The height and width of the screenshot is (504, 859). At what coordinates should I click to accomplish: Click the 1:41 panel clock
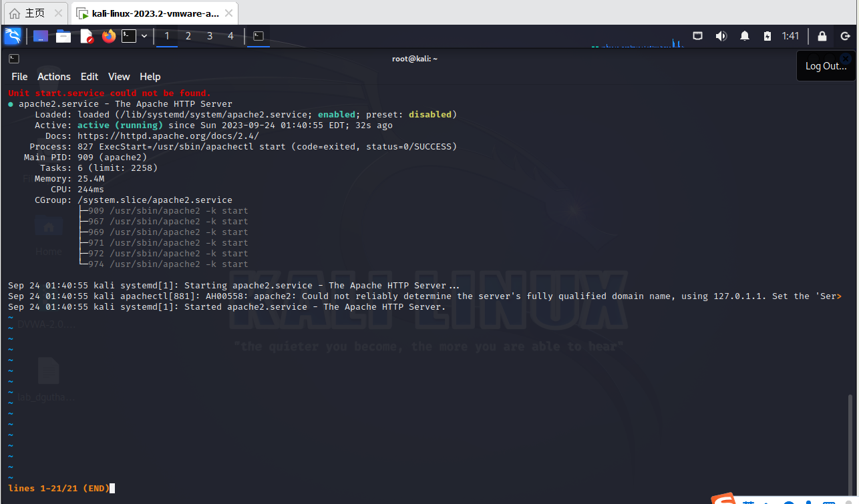point(791,36)
